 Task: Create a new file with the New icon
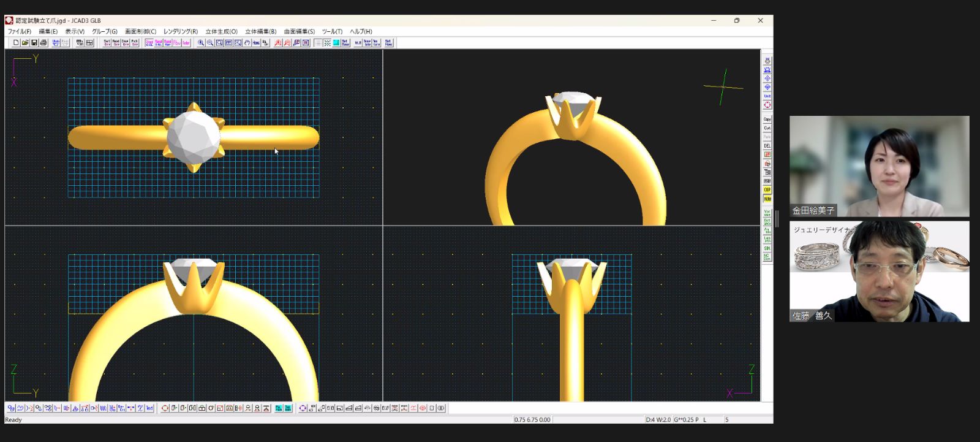click(16, 43)
